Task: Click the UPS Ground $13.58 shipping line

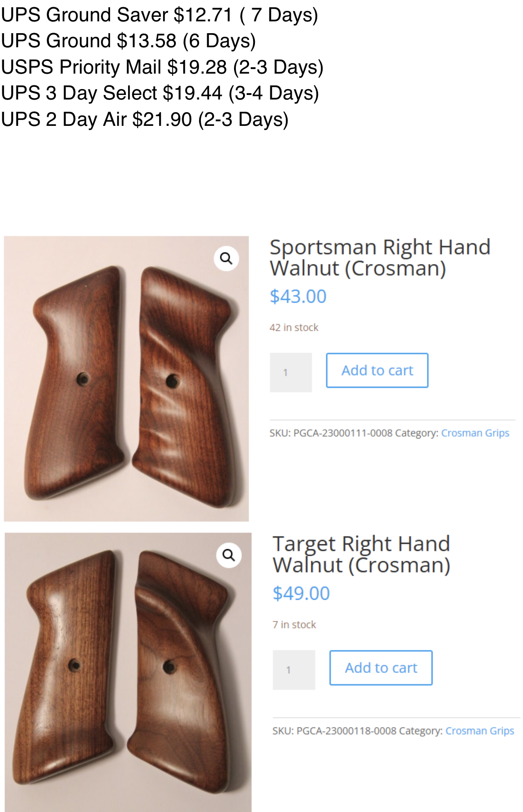Action: 129,41
